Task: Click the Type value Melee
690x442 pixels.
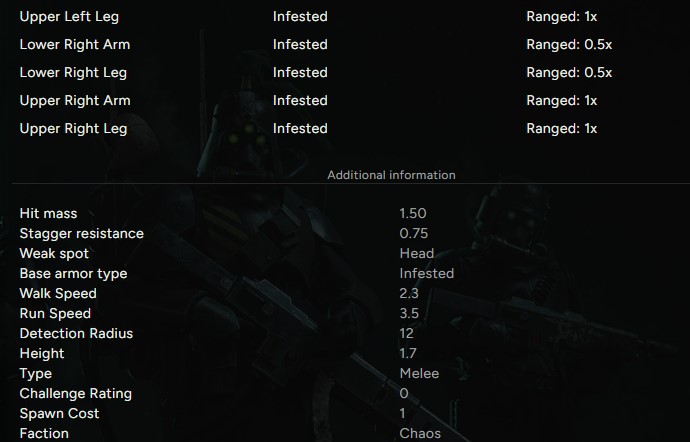Action: pyautogui.click(x=419, y=374)
